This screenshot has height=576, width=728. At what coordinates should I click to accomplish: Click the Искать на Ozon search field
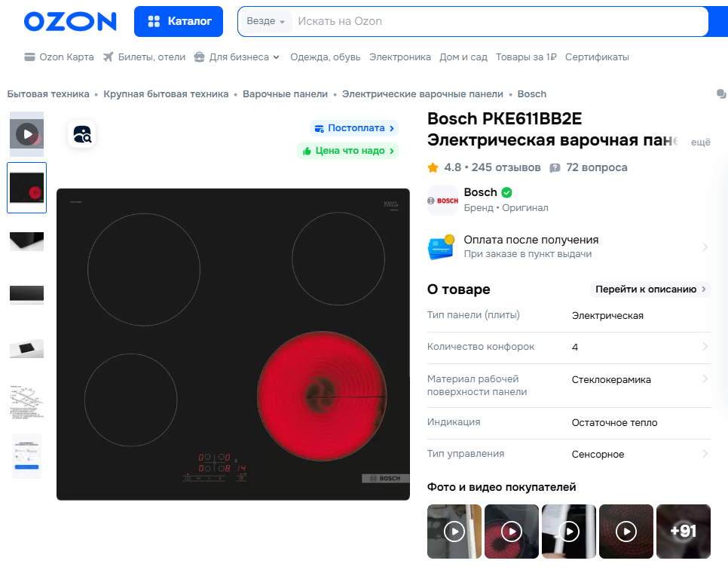(497, 21)
